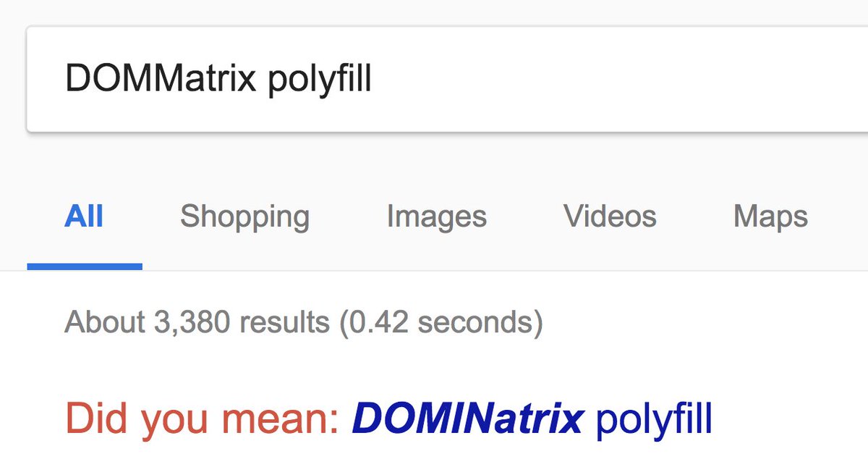
Task: Click the search box containing "DOMMatrix polyfill"
Action: (447, 80)
